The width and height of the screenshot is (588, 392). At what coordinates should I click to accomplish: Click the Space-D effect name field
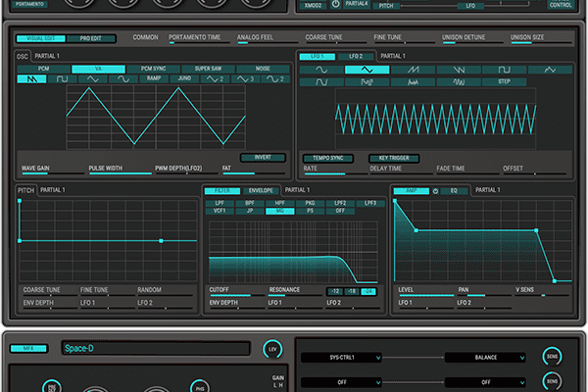[x=157, y=348]
